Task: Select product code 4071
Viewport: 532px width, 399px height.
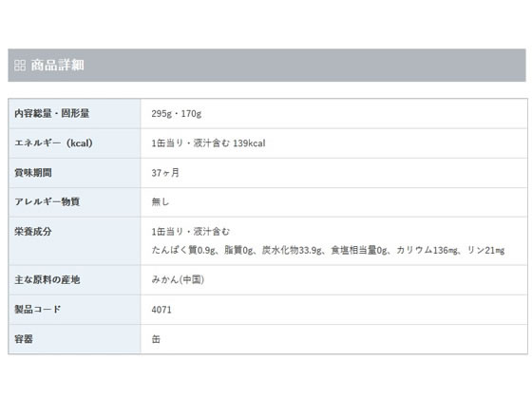Action: 161,310
